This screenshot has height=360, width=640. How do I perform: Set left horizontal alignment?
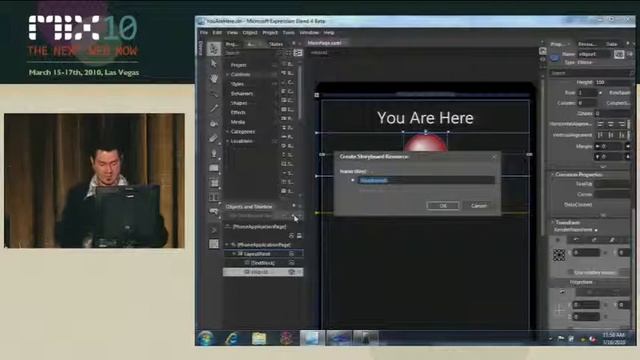coord(600,124)
